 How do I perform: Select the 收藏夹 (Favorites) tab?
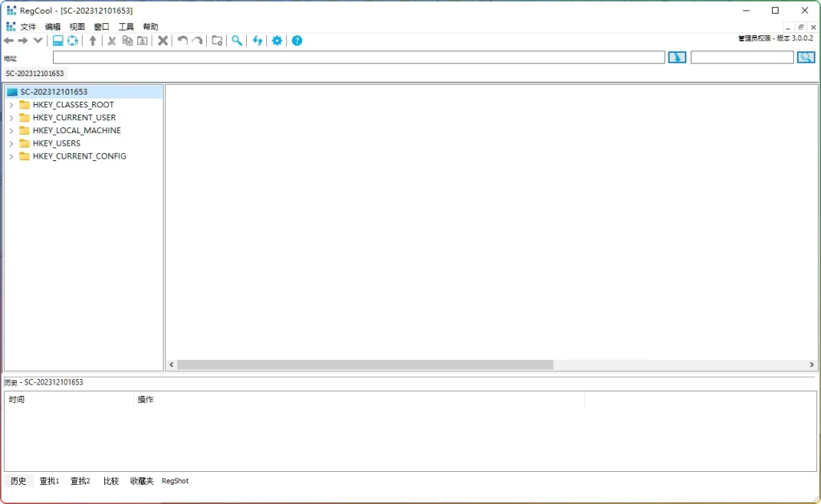[x=141, y=481]
